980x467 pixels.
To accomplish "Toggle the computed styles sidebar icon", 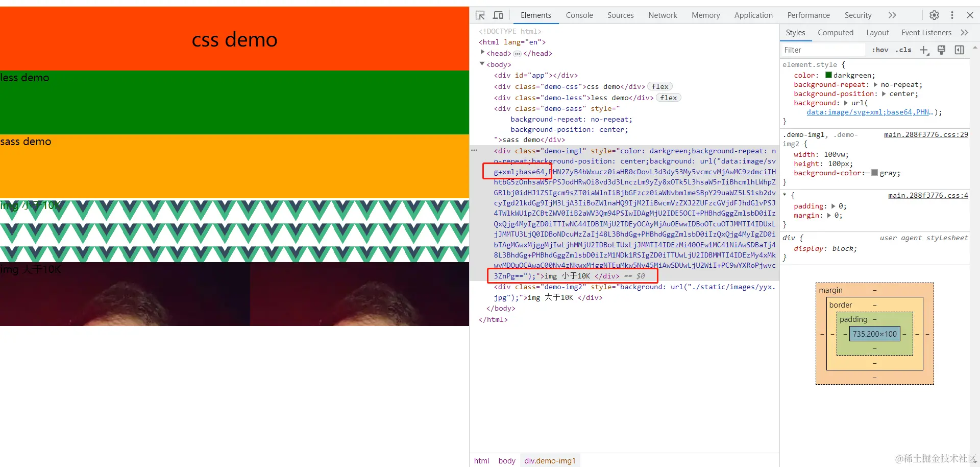I will 960,50.
